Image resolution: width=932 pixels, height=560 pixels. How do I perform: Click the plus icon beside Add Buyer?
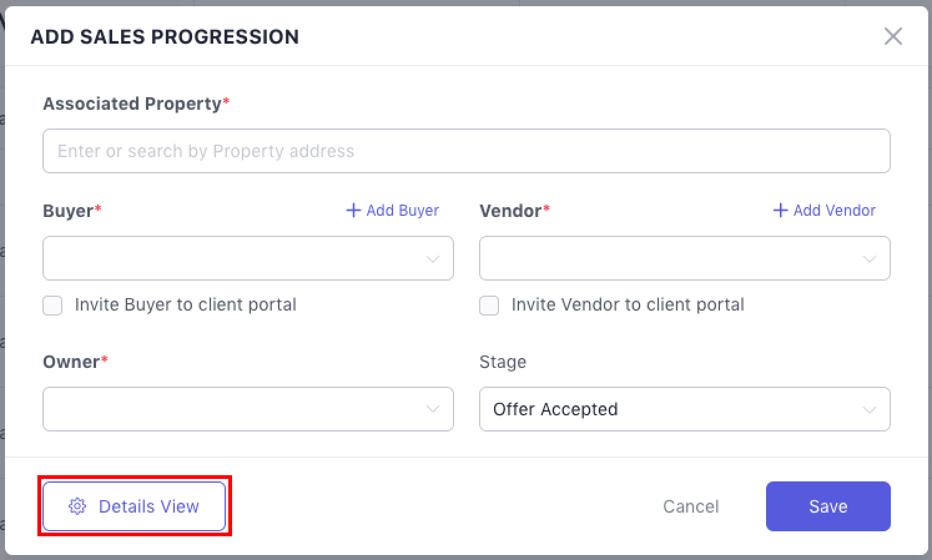(x=353, y=210)
